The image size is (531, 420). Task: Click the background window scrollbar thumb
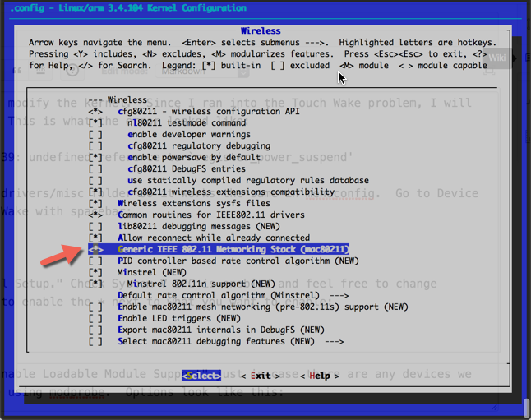tap(527, 408)
